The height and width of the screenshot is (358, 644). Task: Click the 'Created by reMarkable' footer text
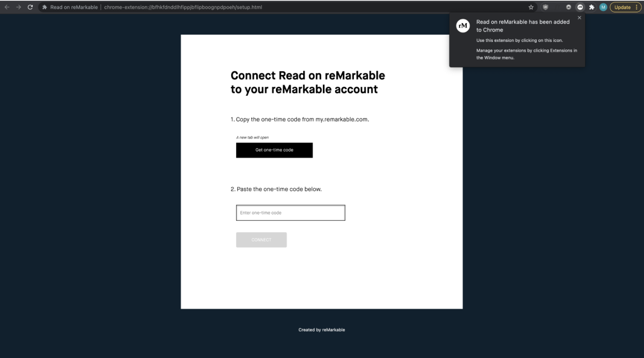pos(322,330)
